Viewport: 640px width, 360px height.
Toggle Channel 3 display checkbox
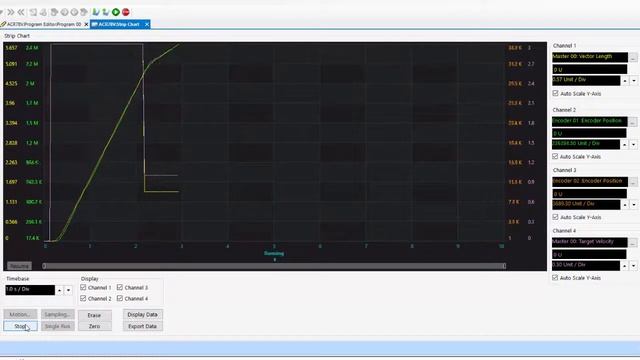pos(120,287)
